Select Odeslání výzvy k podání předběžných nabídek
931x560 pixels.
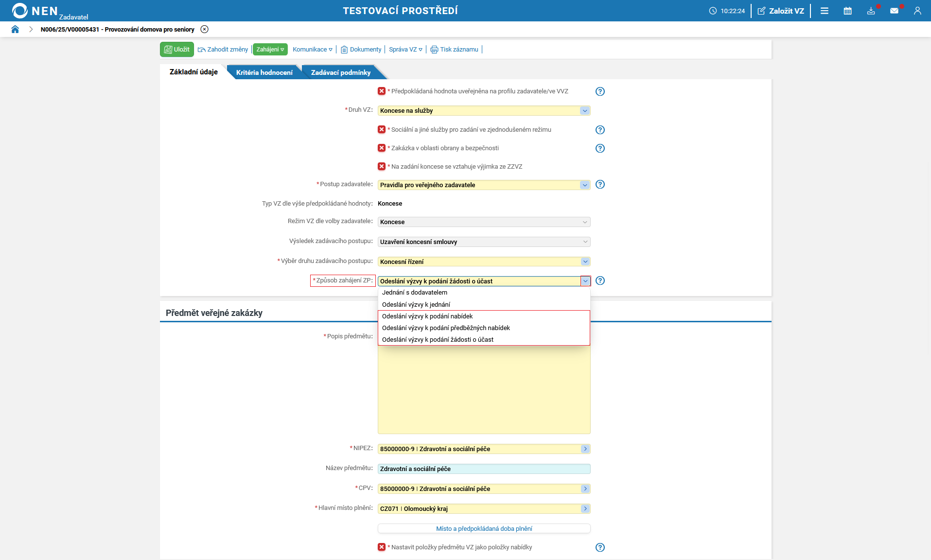484,328
